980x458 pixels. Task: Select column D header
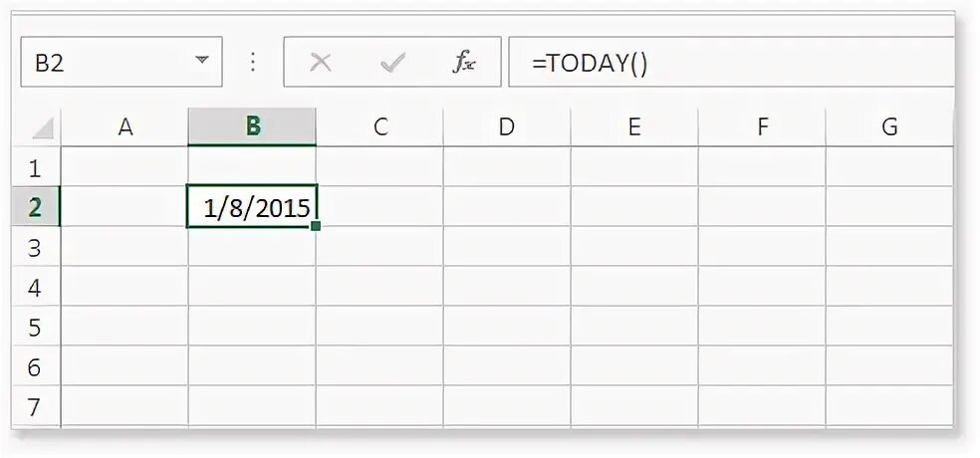507,127
